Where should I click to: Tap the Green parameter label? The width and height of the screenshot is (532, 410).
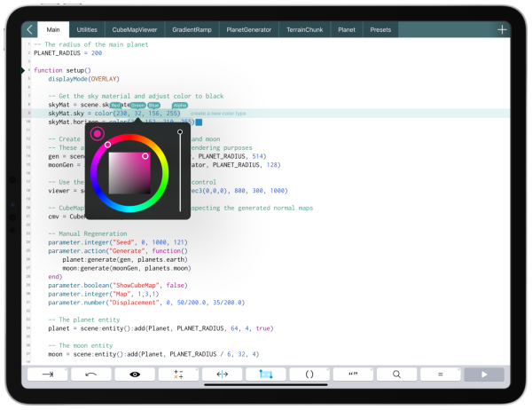(x=137, y=106)
